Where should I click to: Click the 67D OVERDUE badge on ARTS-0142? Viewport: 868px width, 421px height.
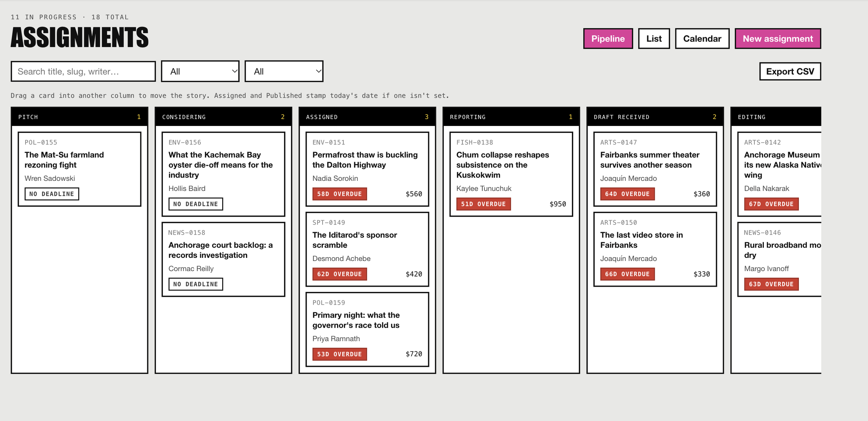(771, 204)
